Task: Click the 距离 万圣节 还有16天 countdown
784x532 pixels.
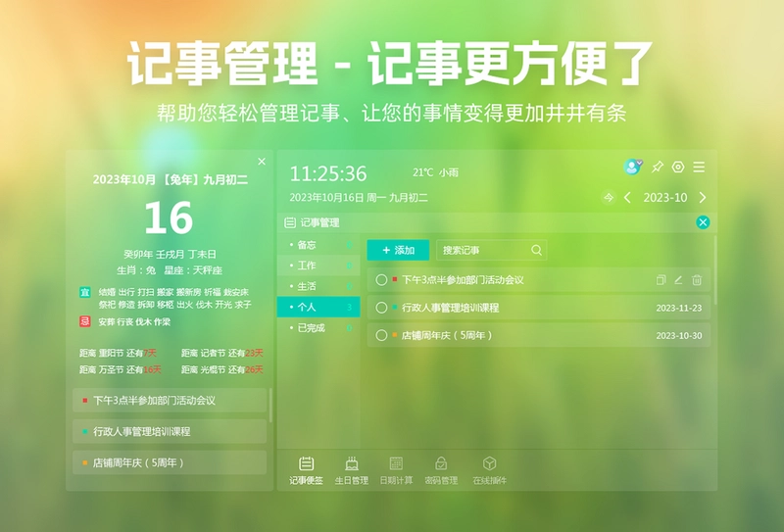Action: [121, 370]
